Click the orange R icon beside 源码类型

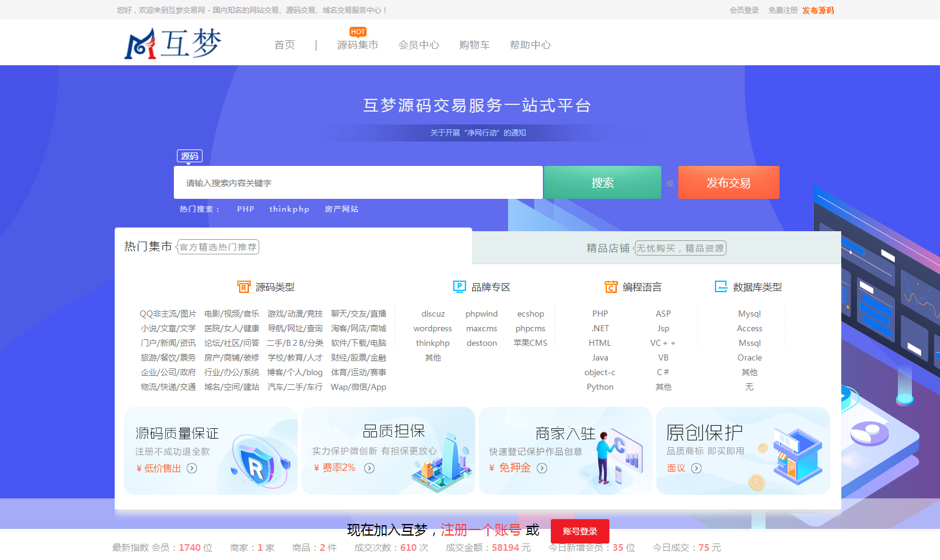[245, 286]
